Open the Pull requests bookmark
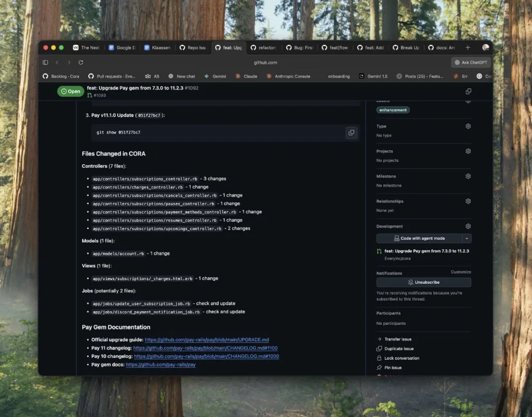Image resolution: width=532 pixels, height=417 pixels. [112, 76]
